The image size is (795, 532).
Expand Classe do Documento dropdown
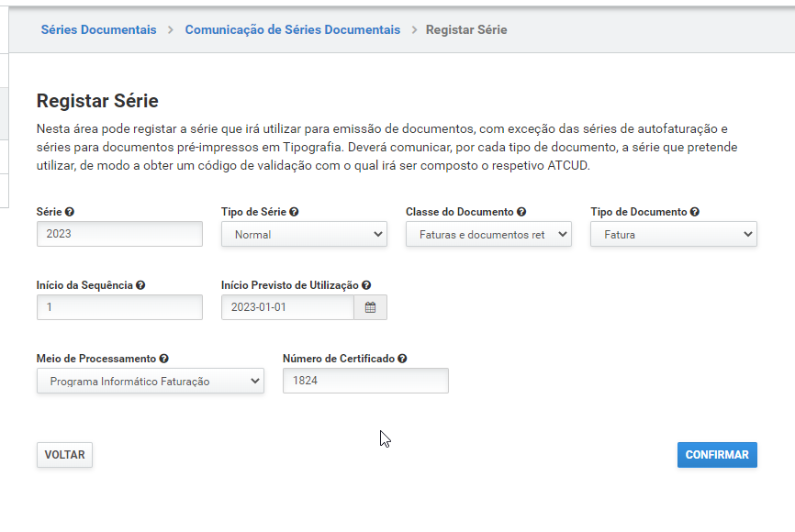pos(488,234)
